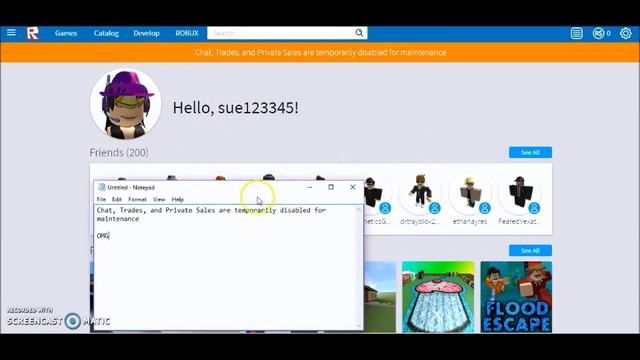Minimize the Notepad window
This screenshot has width=640, height=360.
point(309,187)
